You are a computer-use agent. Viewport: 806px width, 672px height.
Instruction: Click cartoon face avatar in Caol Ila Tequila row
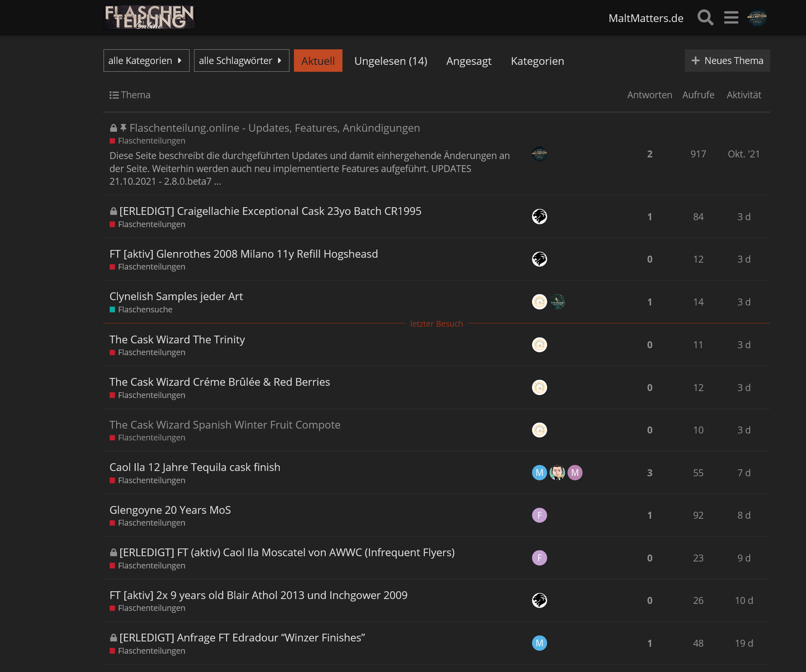557,473
